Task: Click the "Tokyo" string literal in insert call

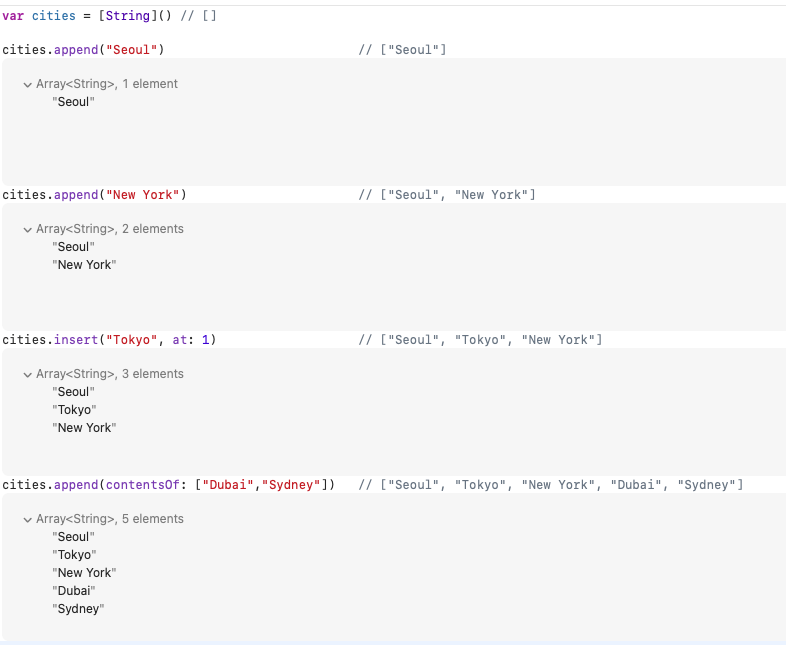Action: pyautogui.click(x=131, y=340)
